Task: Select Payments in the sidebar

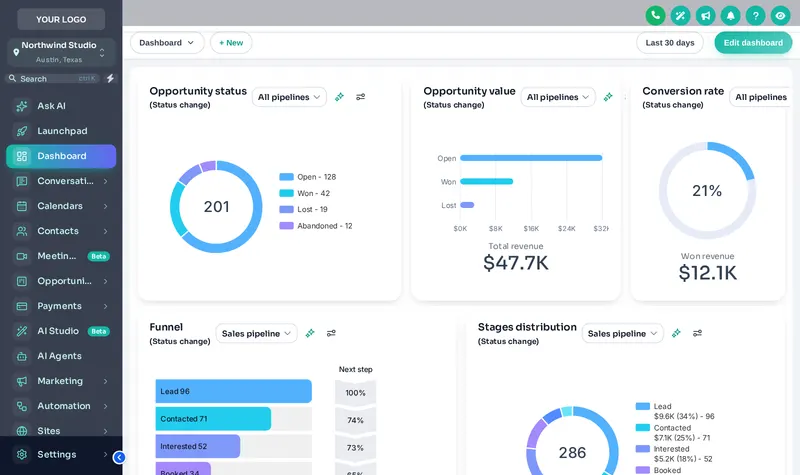Action: (61, 306)
